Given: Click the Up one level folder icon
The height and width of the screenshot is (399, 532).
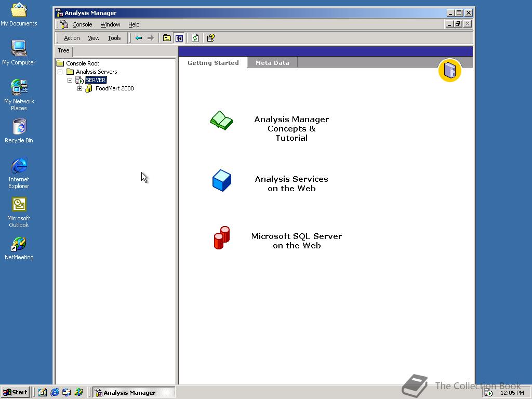Looking at the screenshot, I should tap(167, 38).
